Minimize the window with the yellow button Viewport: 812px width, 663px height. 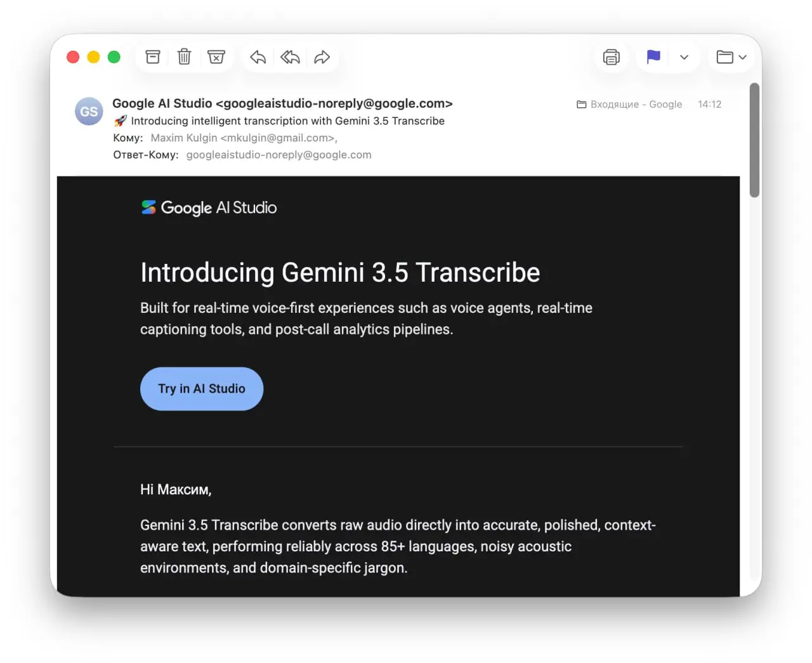coord(93,57)
